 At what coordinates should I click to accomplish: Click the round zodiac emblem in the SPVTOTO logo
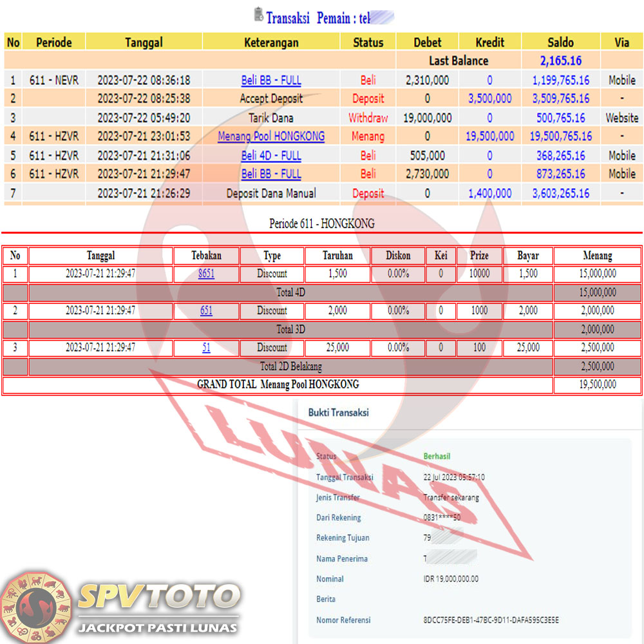(35, 605)
